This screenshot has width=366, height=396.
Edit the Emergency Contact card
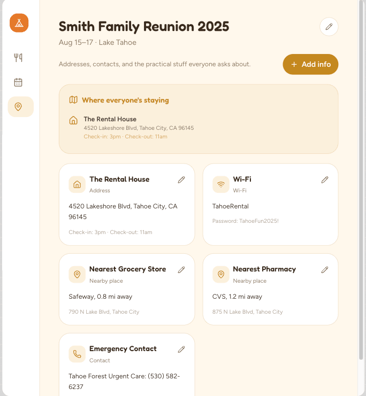click(x=181, y=349)
